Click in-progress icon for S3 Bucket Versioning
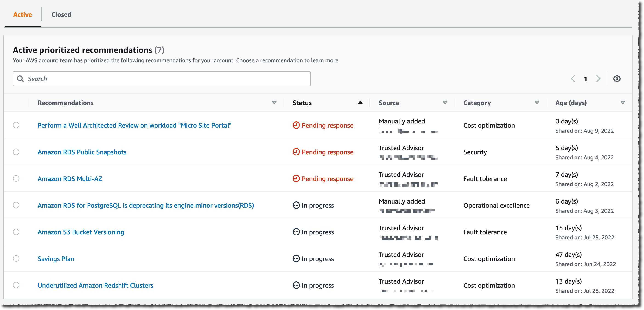This screenshot has width=644, height=310. click(x=296, y=232)
